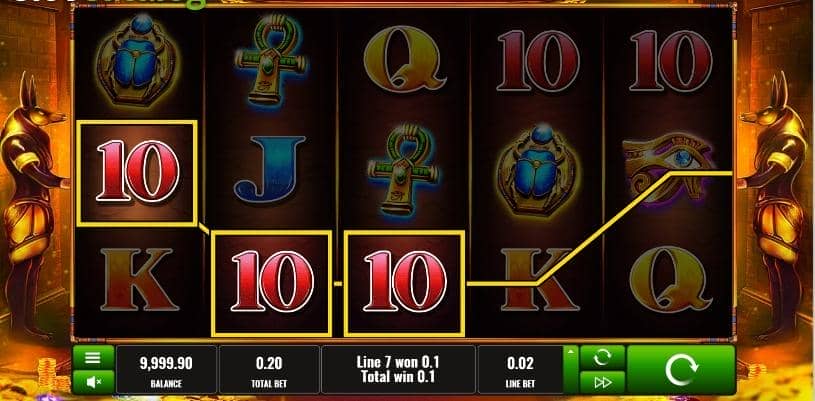Spin the reels with green spin button
Image resolution: width=815 pixels, height=401 pixels.
(681, 370)
